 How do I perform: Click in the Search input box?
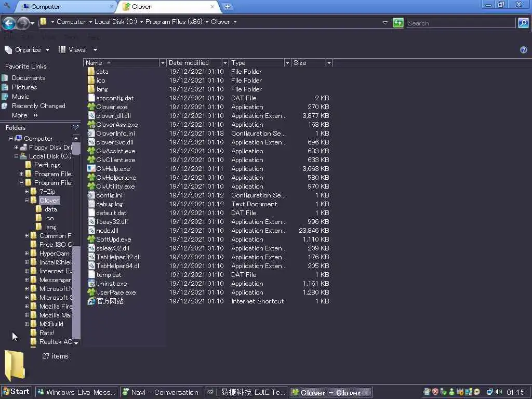[461, 23]
